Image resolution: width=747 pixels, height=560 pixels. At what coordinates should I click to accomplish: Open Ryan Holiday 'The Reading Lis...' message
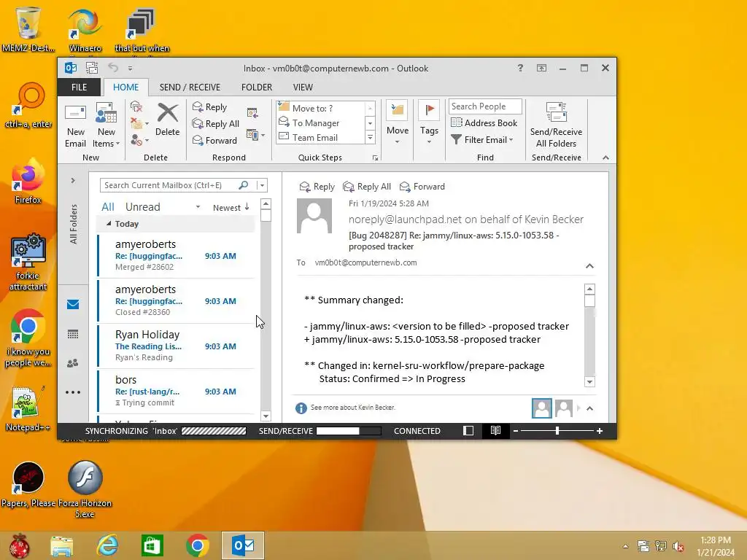[x=177, y=346]
